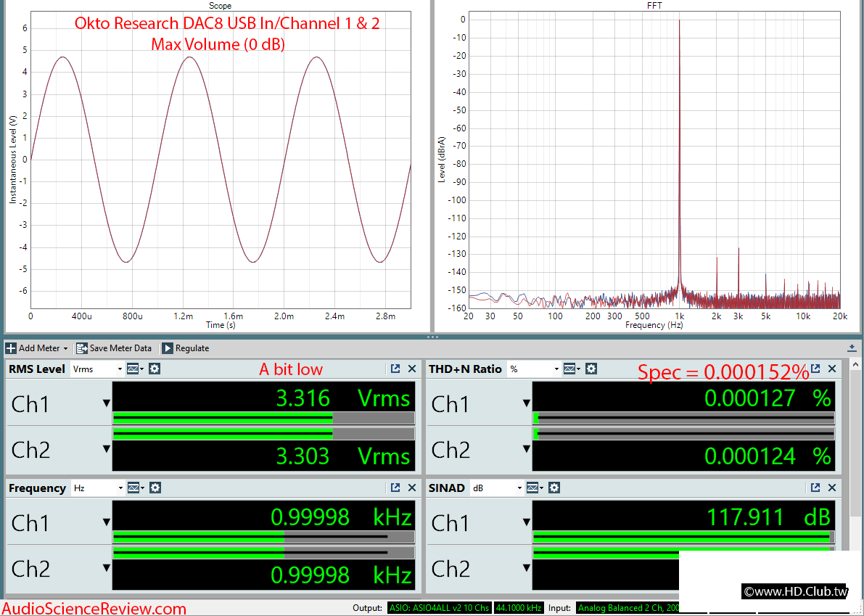
Task: Expand Ch2 arrow in RMS Level meter
Action: pyautogui.click(x=107, y=450)
